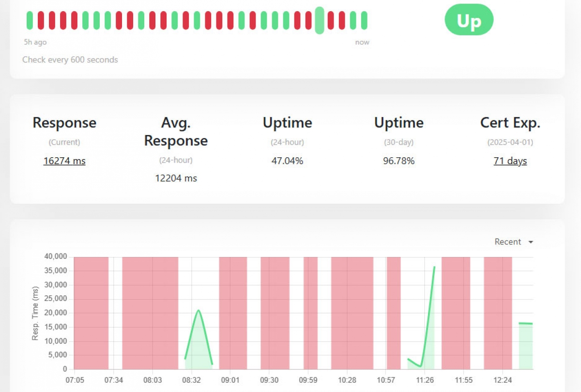This screenshot has height=392, width=581.
Task: Click the response line peak near 08:32
Action: pos(199,311)
